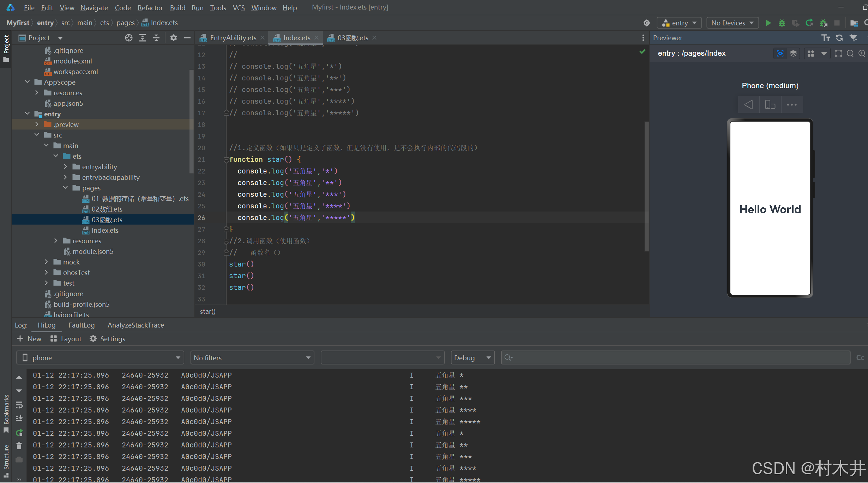Click the editor vertical scrollbar

pyautogui.click(x=646, y=187)
